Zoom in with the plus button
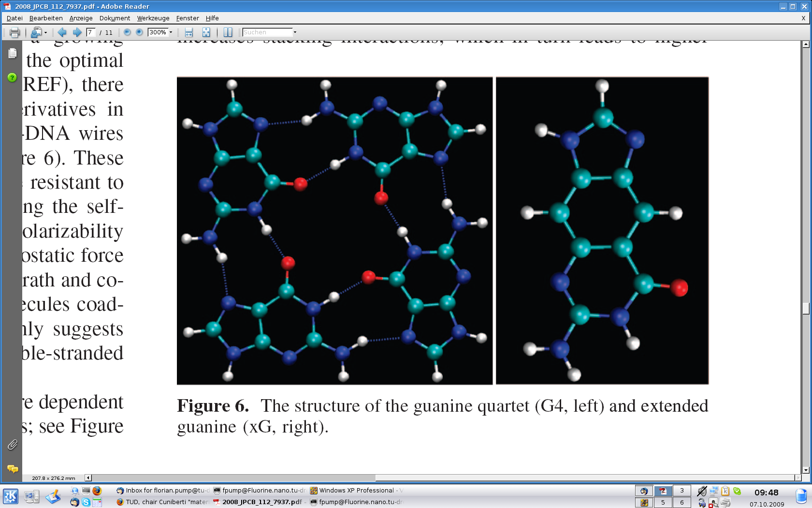Viewport: 812px width, 508px height. click(x=139, y=32)
